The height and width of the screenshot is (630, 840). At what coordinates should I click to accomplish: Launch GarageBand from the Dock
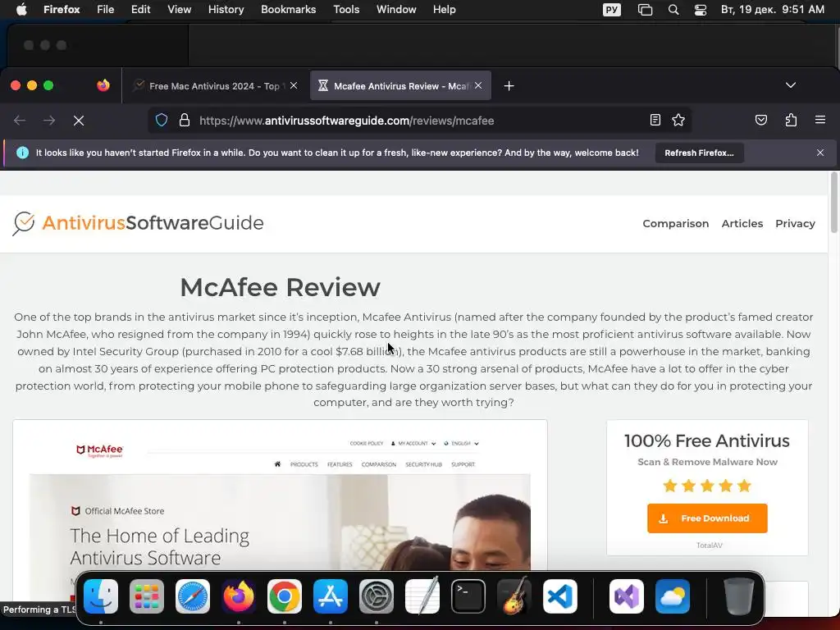[514, 596]
